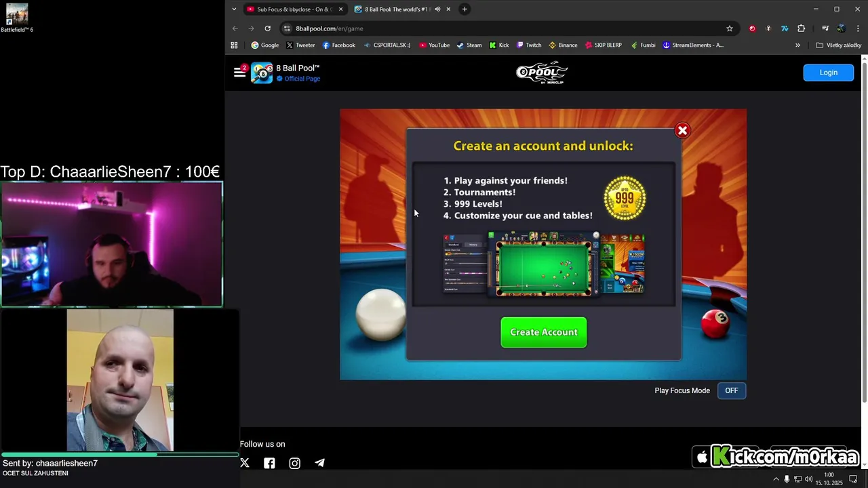Screen dimensions: 868x488
Task: Click the 999 level gold badge
Action: (x=625, y=198)
